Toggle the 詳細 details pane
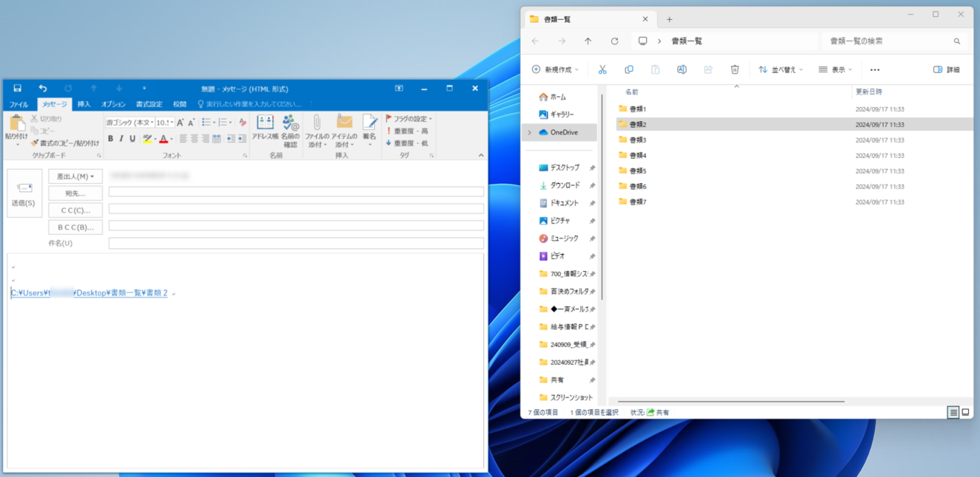The image size is (980, 477). [947, 69]
